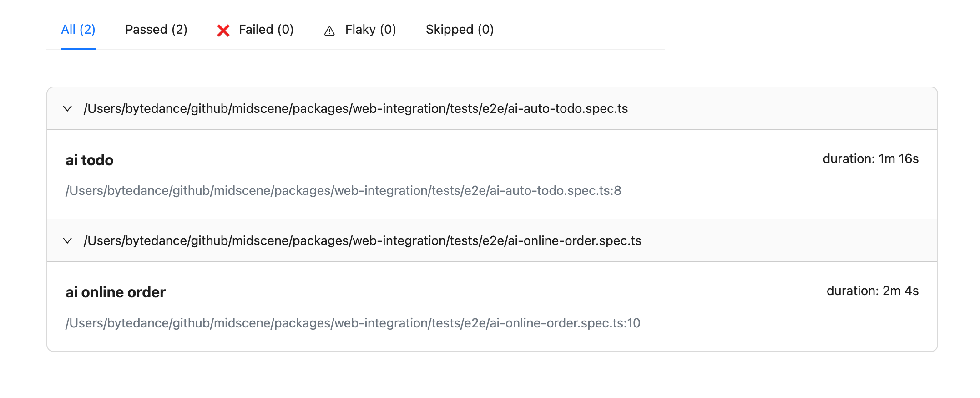This screenshot has height=398, width=980.
Task: Open the "ai todo" test title
Action: point(89,160)
